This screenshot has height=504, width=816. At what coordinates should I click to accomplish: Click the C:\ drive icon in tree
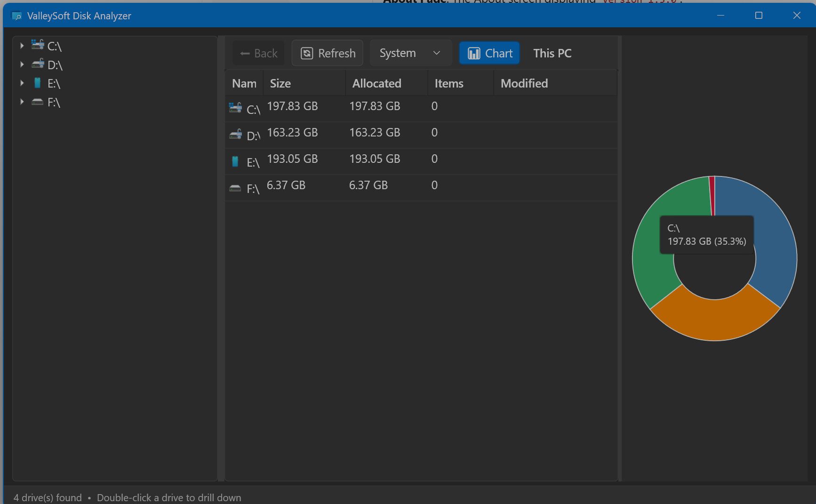coord(38,45)
